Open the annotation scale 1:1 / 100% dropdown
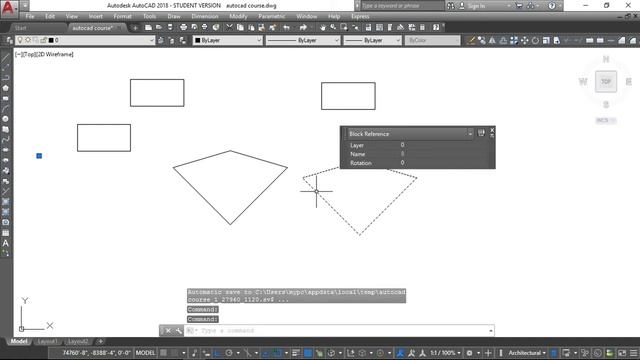The width and height of the screenshot is (640, 360). 446,353
